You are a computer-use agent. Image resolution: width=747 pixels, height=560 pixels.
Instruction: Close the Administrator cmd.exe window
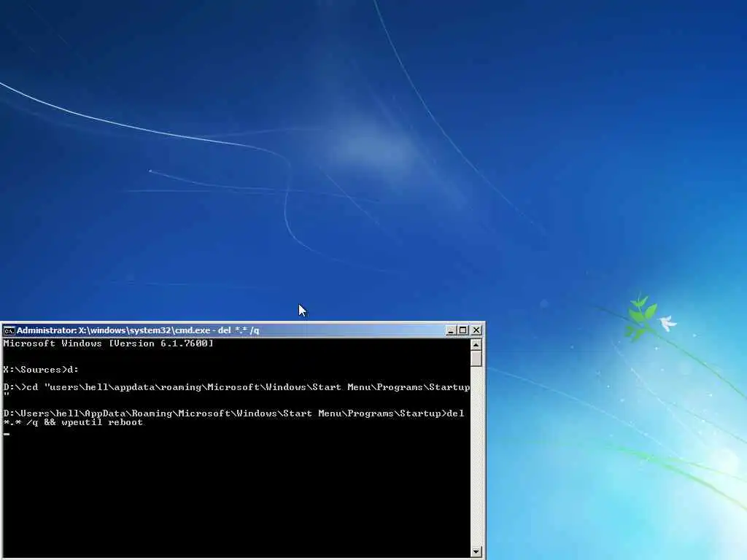pos(476,330)
